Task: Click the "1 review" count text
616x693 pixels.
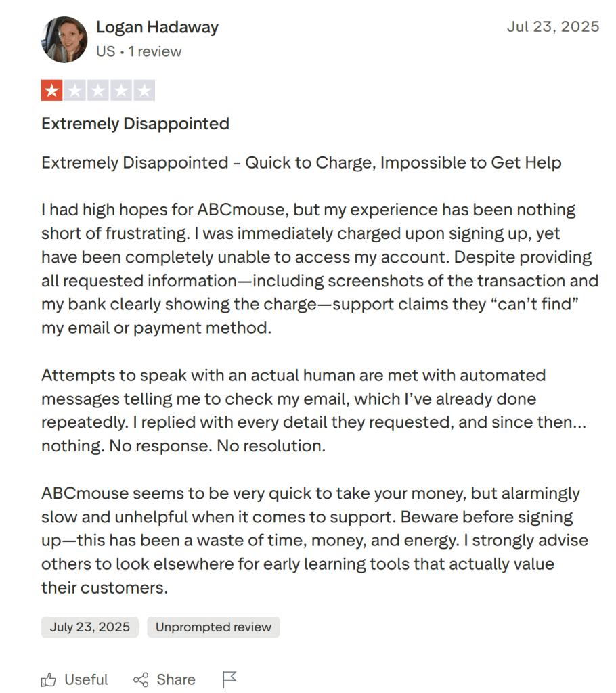Action: 154,51
